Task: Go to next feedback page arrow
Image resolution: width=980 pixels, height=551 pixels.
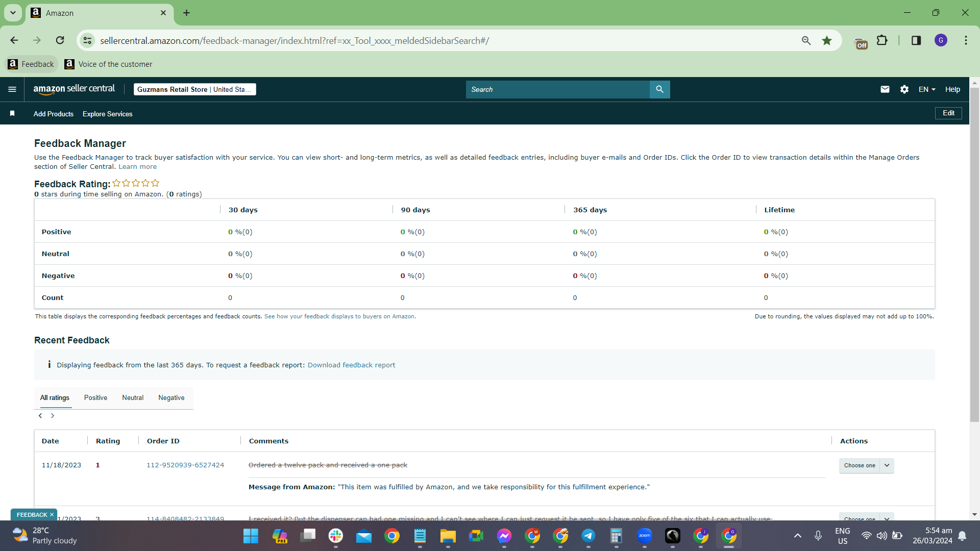Action: tap(53, 416)
